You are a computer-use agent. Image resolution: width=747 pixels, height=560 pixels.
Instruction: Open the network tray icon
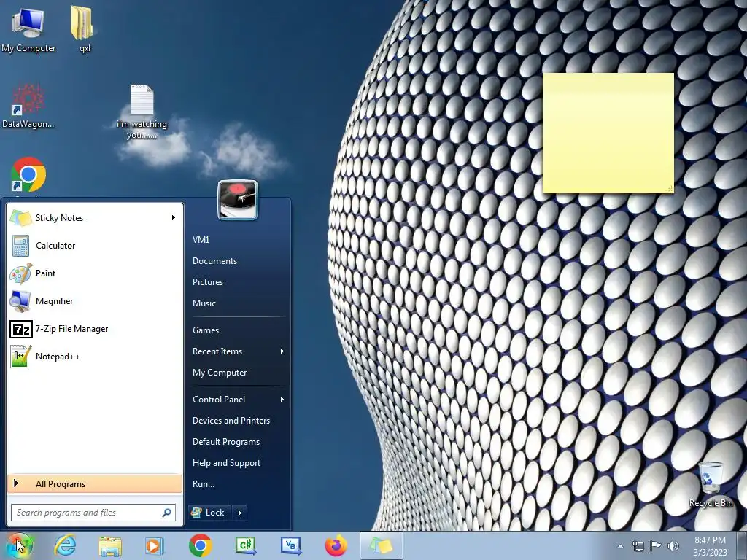click(638, 546)
